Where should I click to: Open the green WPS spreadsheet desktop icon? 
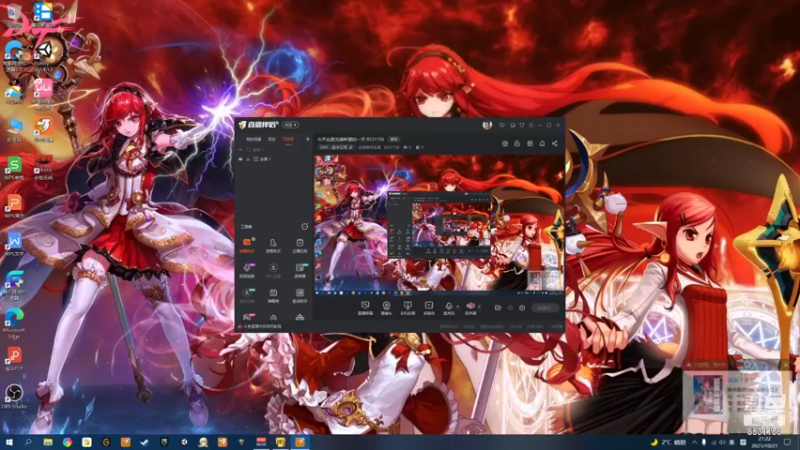(14, 167)
